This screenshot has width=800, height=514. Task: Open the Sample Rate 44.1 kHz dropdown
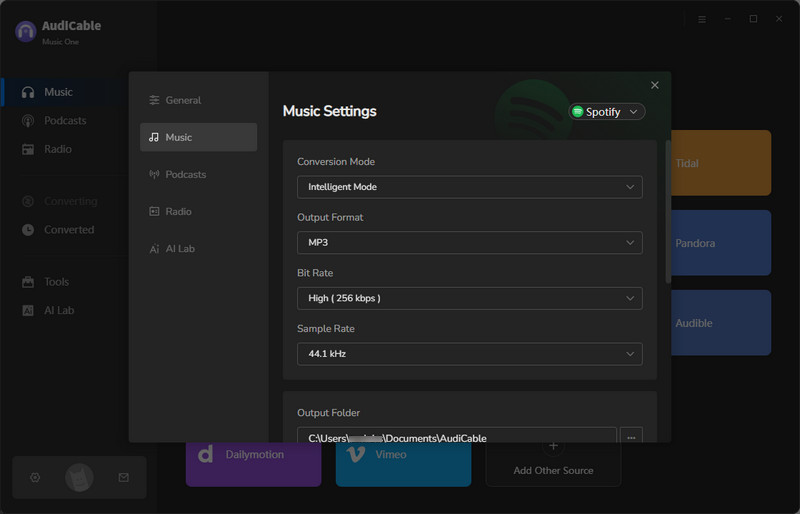pos(469,354)
